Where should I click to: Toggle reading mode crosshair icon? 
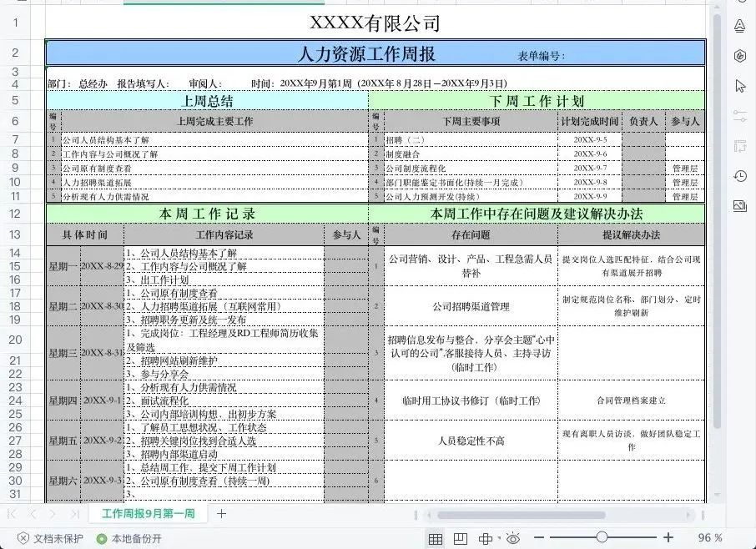485,538
